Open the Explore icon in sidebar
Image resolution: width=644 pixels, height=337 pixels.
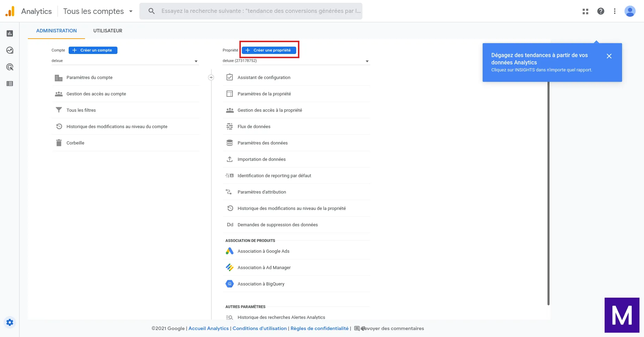10,50
